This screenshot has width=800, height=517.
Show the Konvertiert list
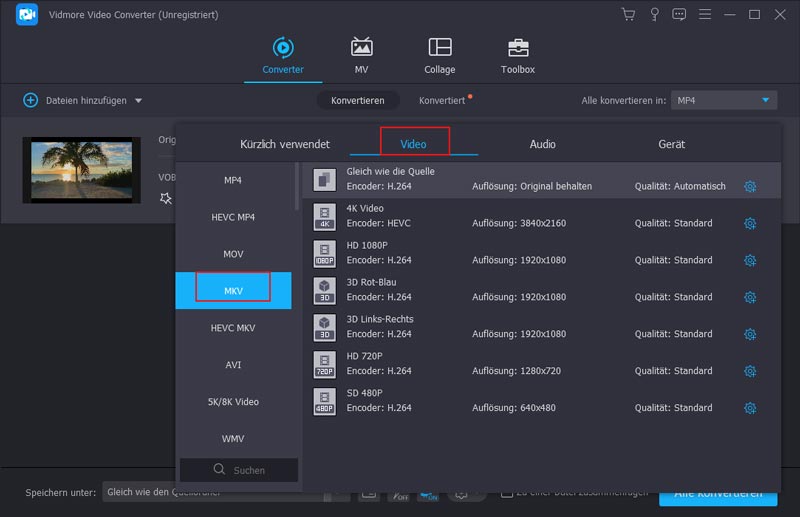(442, 101)
